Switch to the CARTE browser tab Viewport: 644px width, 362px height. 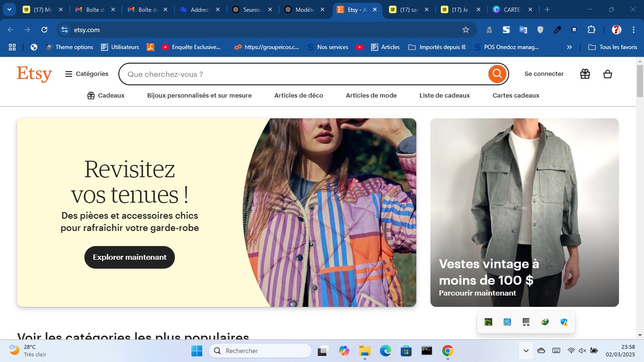(x=509, y=9)
